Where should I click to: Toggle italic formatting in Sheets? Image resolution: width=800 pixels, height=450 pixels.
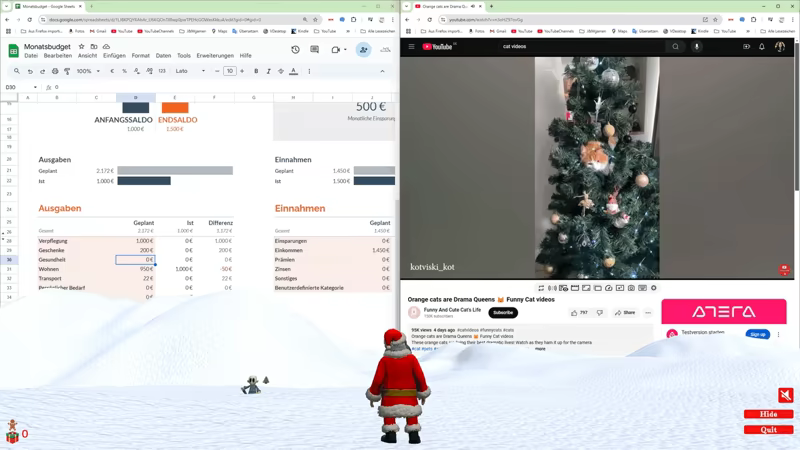(x=268, y=71)
